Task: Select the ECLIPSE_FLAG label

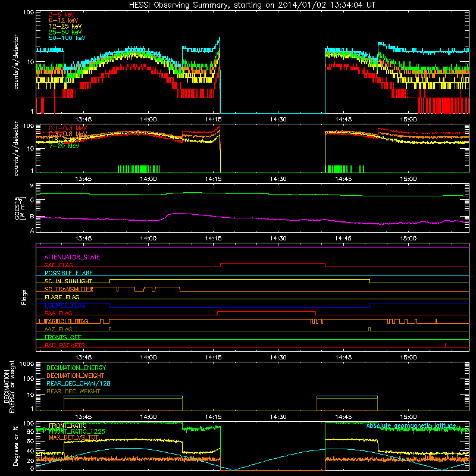Action: click(65, 305)
